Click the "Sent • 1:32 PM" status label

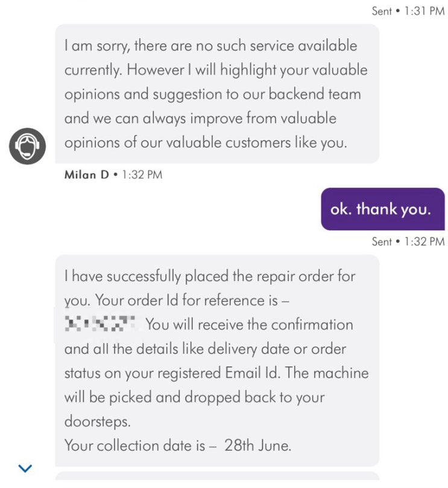408,242
